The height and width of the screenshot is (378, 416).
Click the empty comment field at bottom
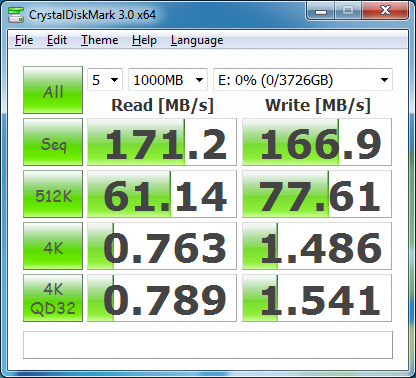208,345
